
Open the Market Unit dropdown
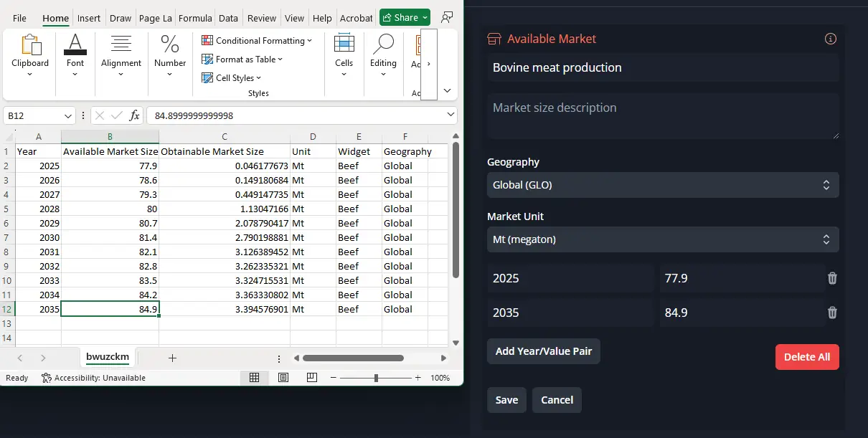click(x=662, y=239)
